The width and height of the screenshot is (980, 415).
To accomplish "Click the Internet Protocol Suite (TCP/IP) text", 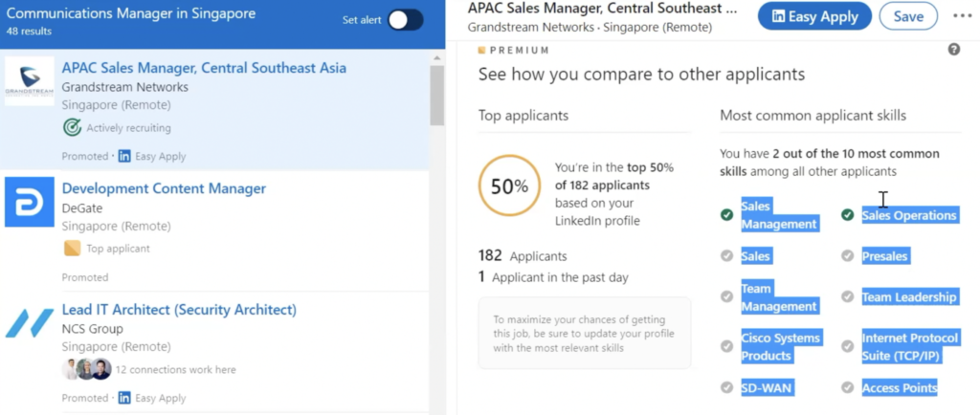I will (x=909, y=346).
